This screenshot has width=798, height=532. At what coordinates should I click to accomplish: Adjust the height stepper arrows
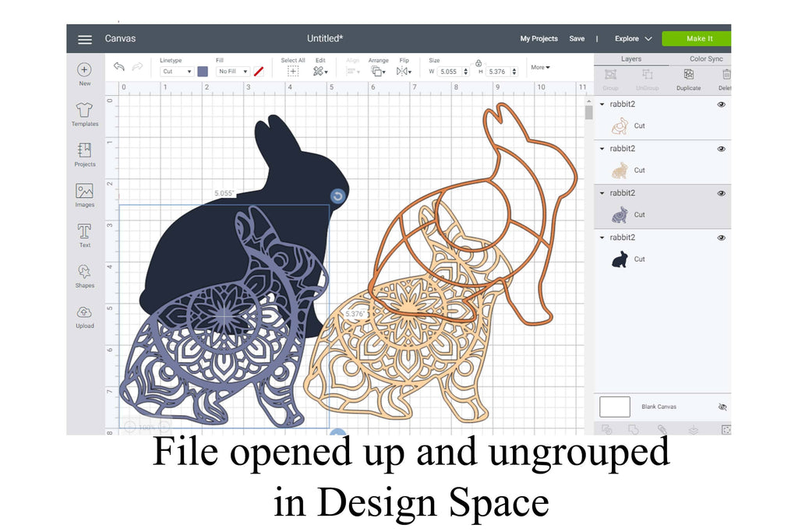(x=514, y=72)
